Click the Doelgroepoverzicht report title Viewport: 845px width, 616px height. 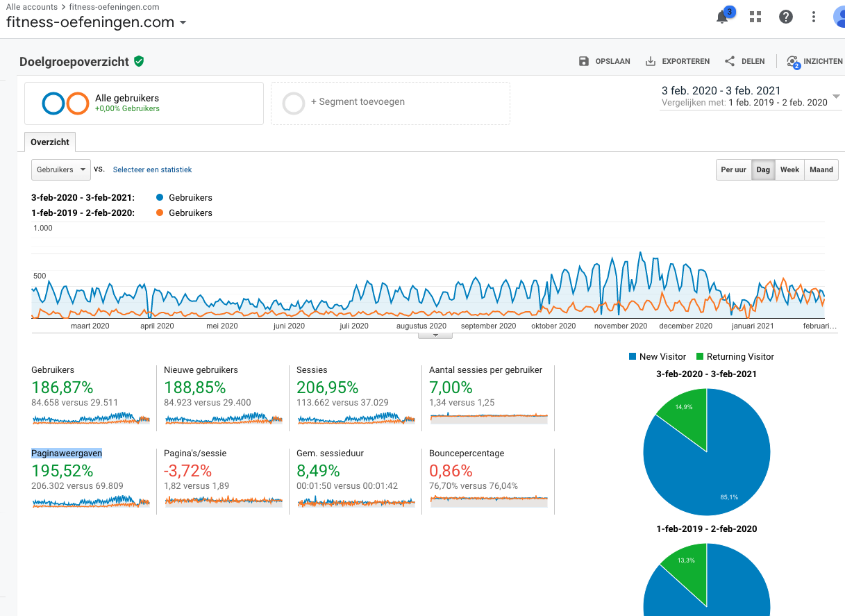coord(74,62)
